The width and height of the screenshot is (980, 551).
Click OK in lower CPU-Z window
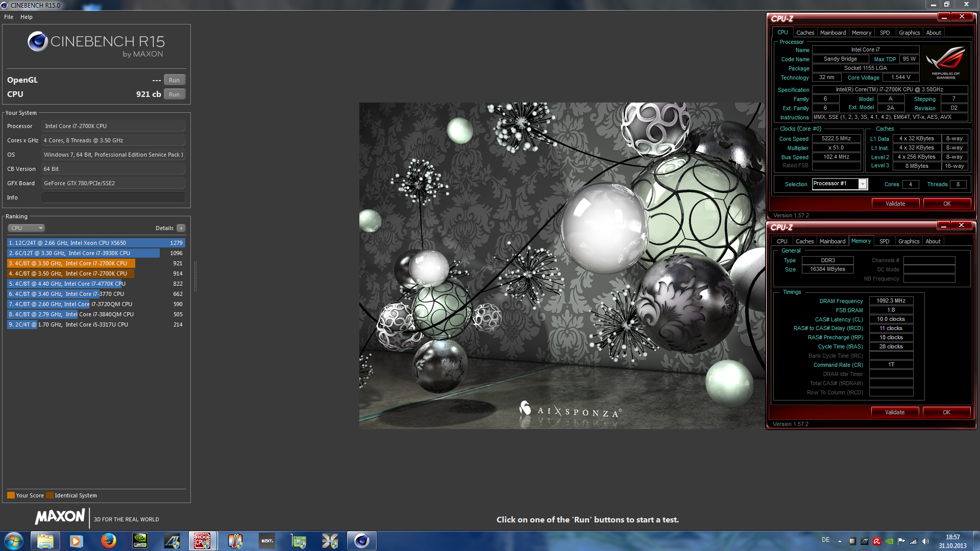coord(946,412)
